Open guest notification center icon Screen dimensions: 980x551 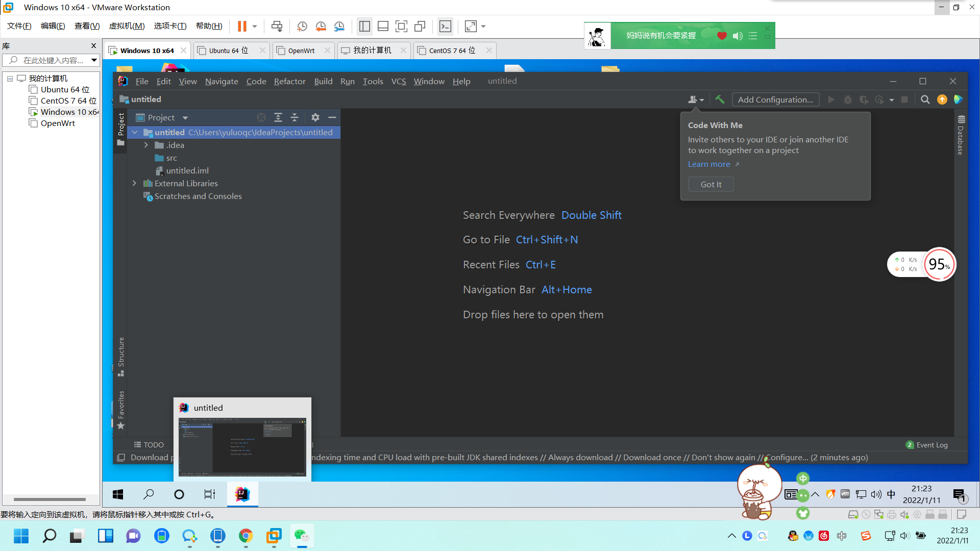click(959, 494)
